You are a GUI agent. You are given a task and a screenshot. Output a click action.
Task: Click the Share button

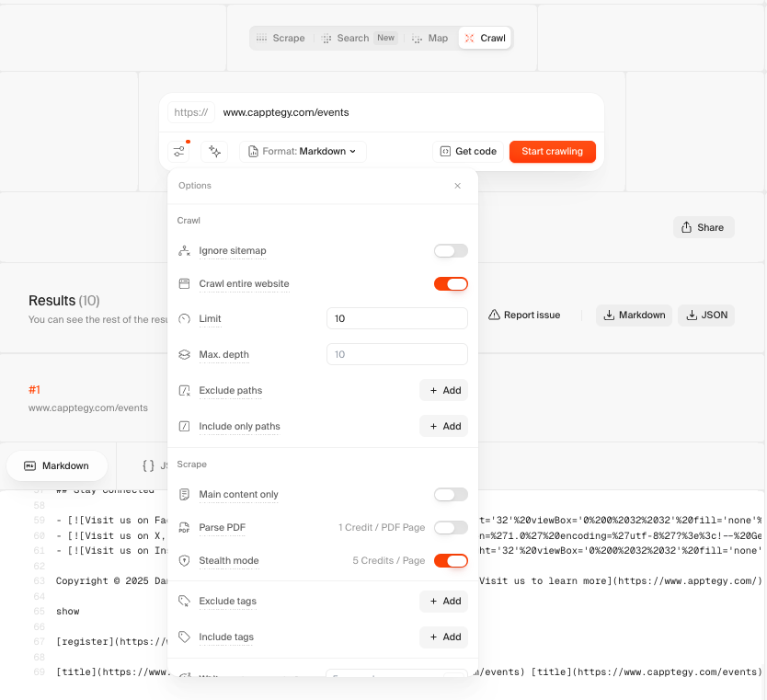tap(704, 227)
